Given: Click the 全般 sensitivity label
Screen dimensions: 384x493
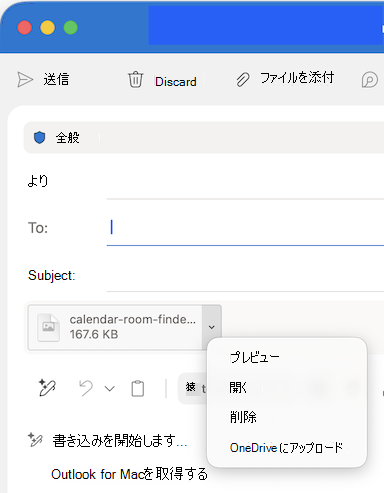Looking at the screenshot, I should (67, 138).
